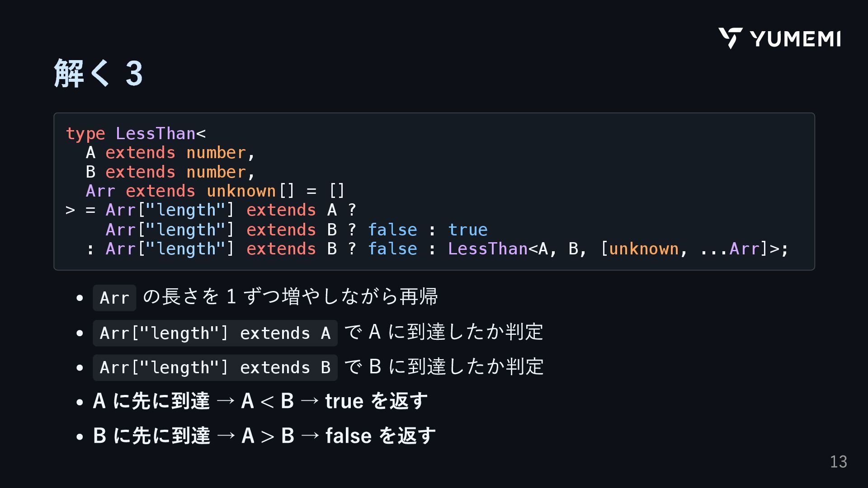This screenshot has height=488, width=868.
Task: Click the inline "Arr" code chip
Action: [114, 298]
